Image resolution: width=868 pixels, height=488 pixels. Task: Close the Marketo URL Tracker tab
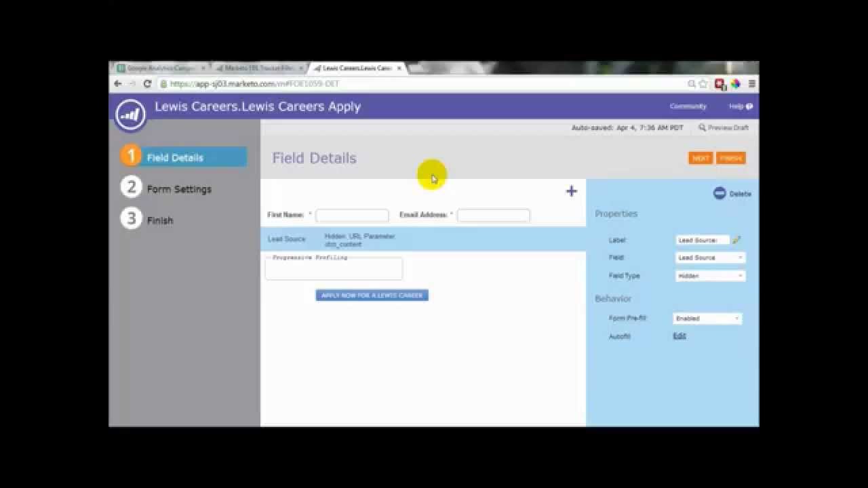(x=301, y=68)
